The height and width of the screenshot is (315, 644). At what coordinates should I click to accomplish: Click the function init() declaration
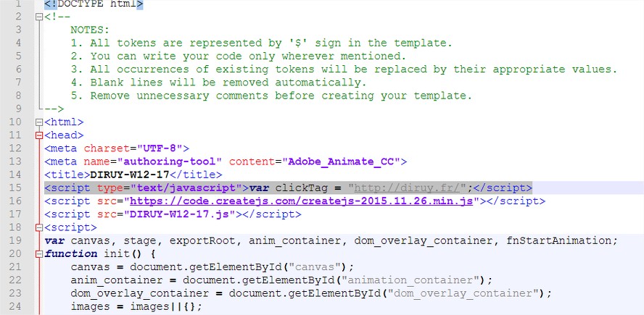(100, 254)
